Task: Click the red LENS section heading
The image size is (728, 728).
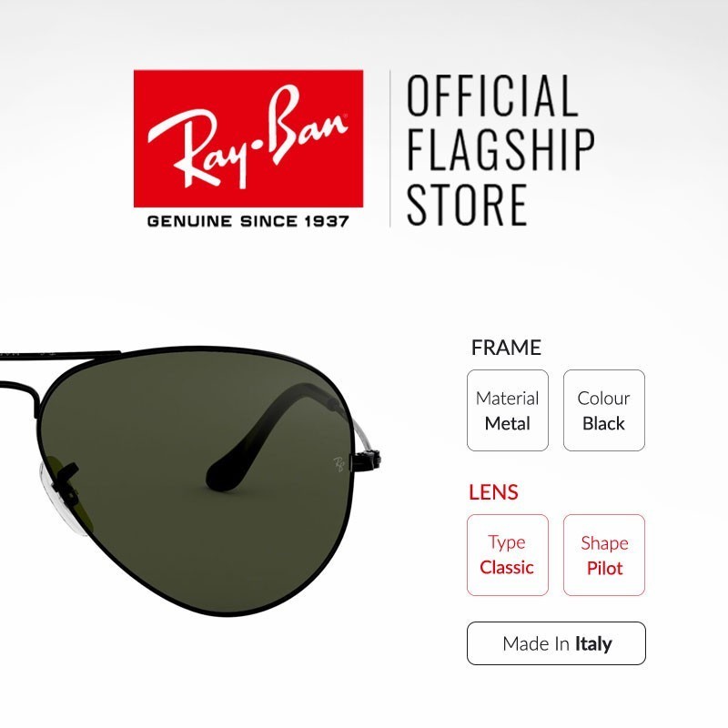Action: 493,492
